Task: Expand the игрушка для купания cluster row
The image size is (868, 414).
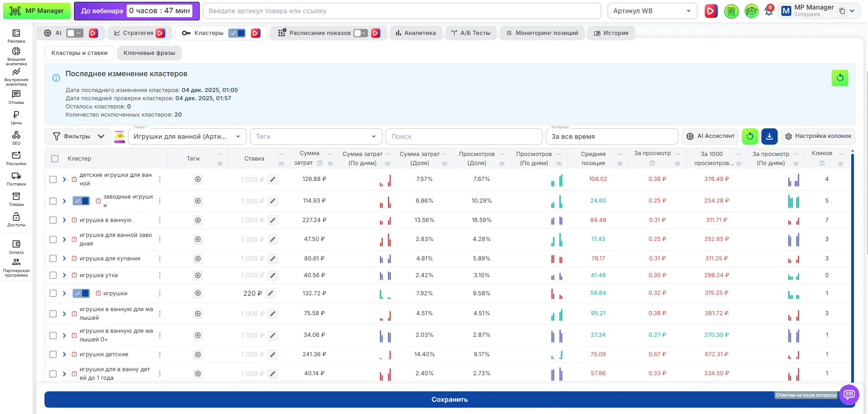Action: tap(64, 258)
